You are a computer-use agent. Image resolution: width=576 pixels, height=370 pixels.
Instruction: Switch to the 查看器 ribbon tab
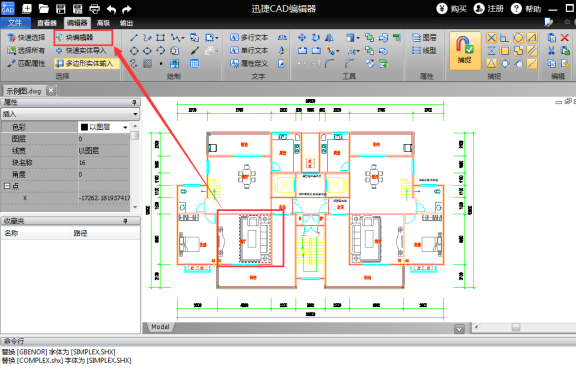(47, 23)
